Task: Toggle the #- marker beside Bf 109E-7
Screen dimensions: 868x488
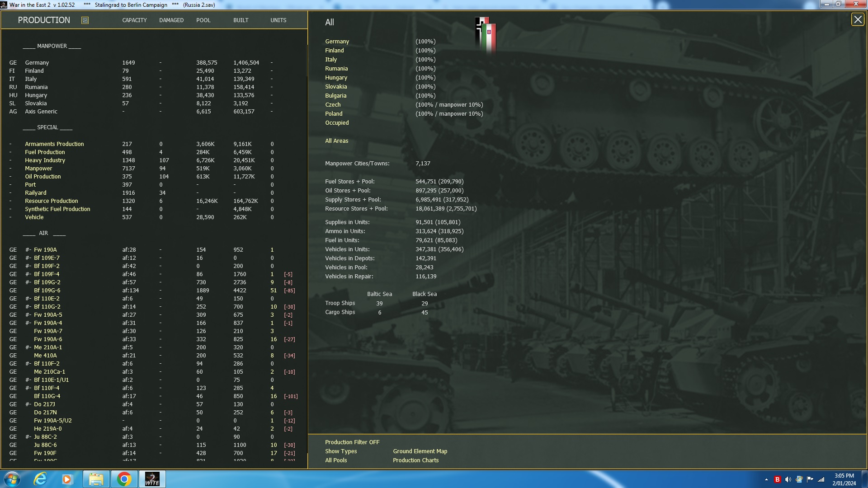Action: 28,258
